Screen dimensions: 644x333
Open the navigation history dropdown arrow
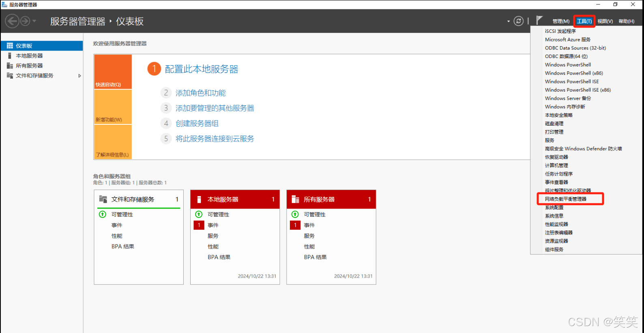34,21
